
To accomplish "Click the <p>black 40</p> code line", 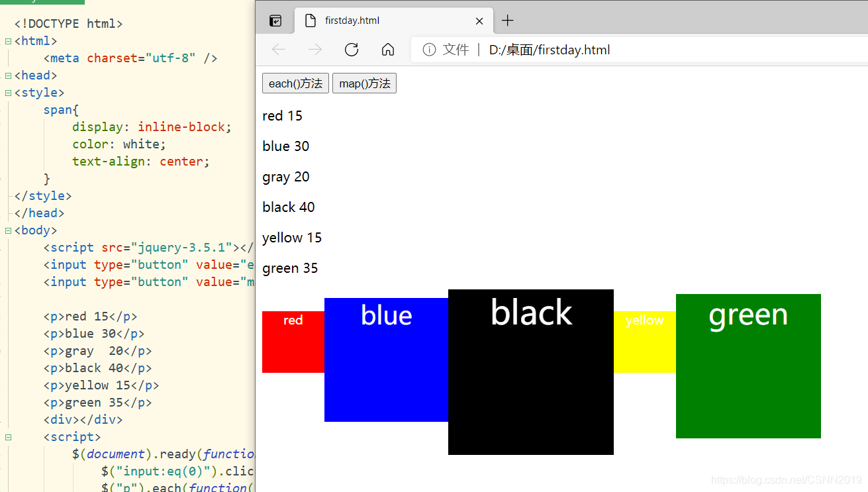I will pyautogui.click(x=98, y=368).
